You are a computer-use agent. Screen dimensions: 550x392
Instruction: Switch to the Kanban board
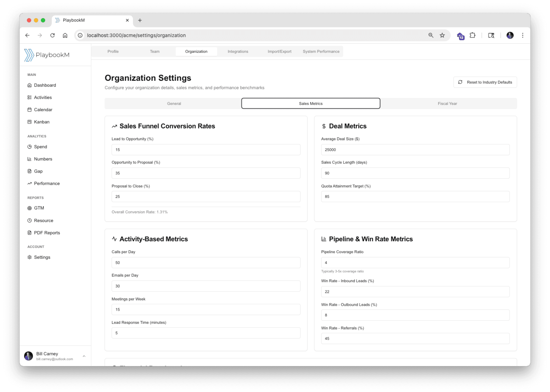click(x=41, y=122)
